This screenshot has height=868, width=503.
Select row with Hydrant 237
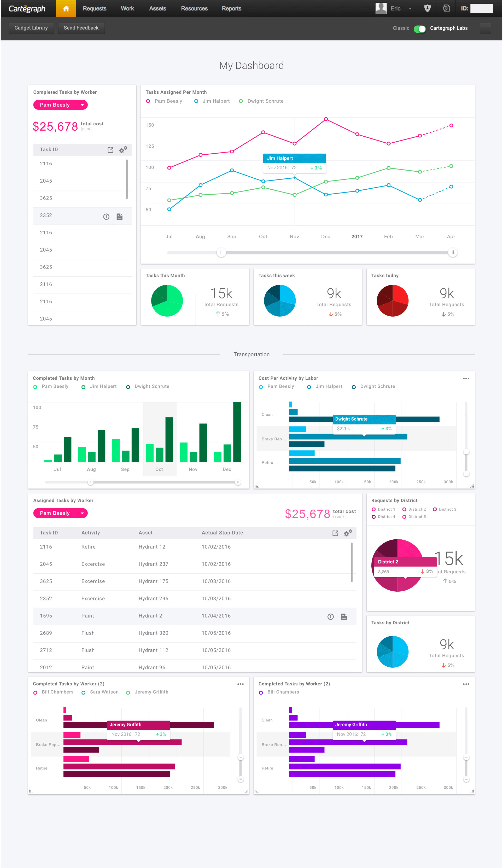click(x=195, y=564)
